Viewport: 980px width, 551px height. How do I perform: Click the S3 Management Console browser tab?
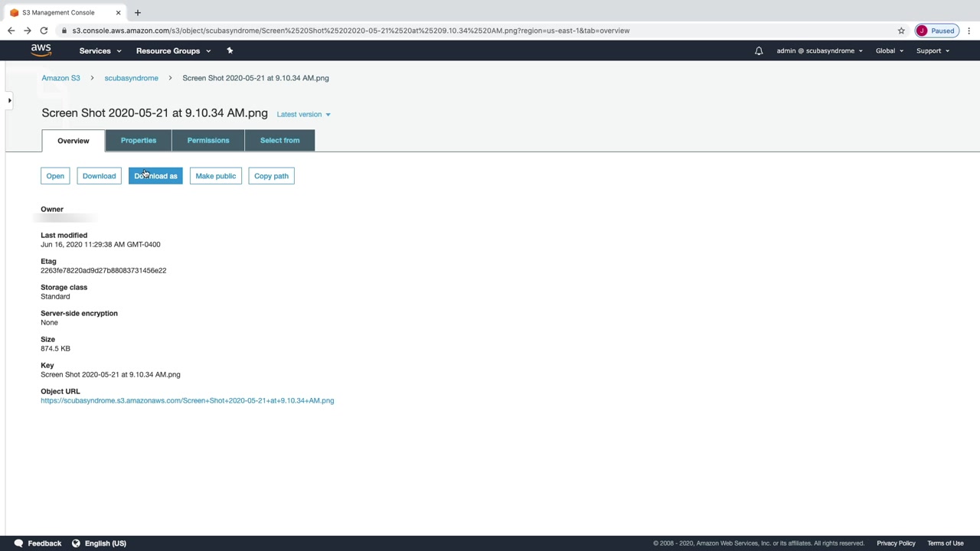coord(64,12)
